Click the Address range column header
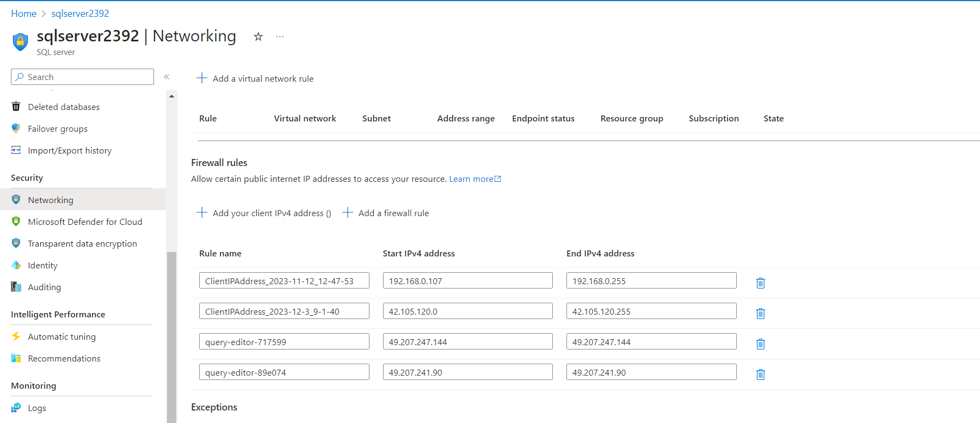This screenshot has width=980, height=423. click(x=466, y=118)
